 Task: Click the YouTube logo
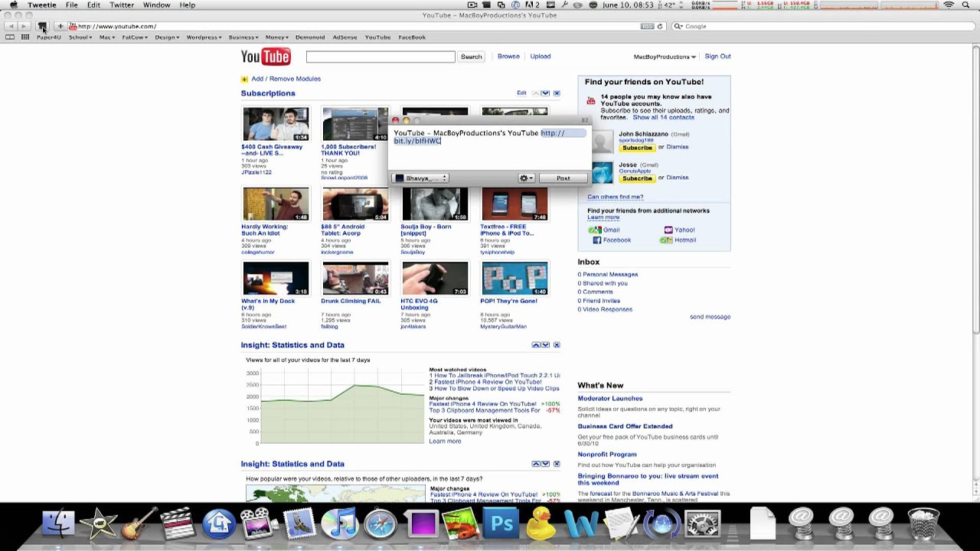[266, 57]
